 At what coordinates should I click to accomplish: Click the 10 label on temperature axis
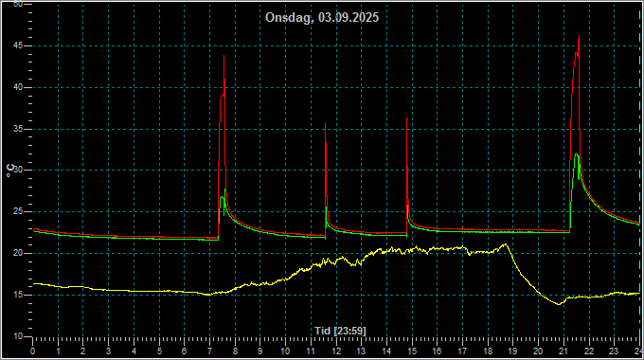(x=18, y=336)
